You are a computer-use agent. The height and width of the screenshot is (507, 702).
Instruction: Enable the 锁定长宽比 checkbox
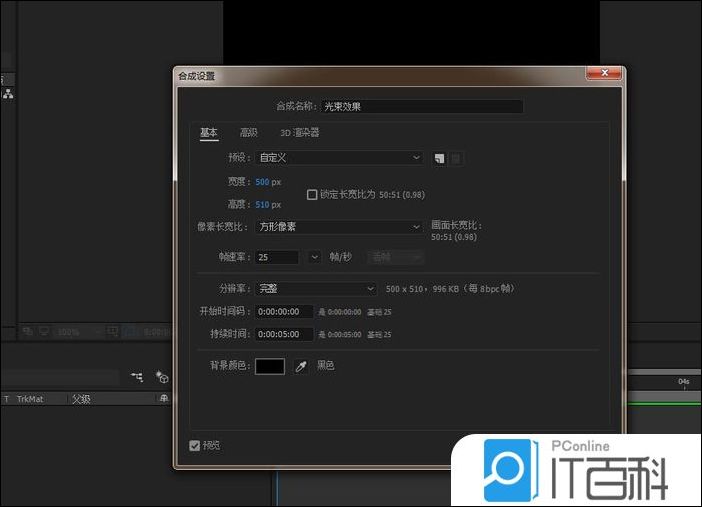(312, 194)
